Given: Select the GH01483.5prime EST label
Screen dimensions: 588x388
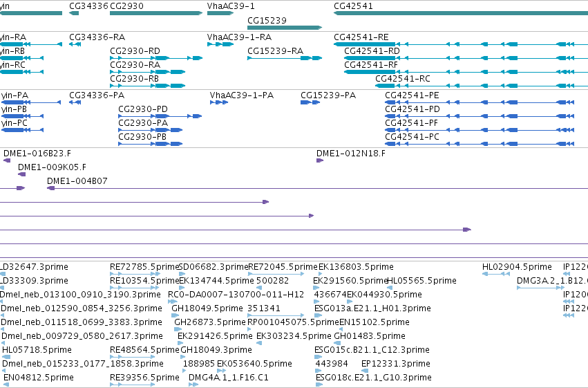Looking at the screenshot, I should pos(370,336).
